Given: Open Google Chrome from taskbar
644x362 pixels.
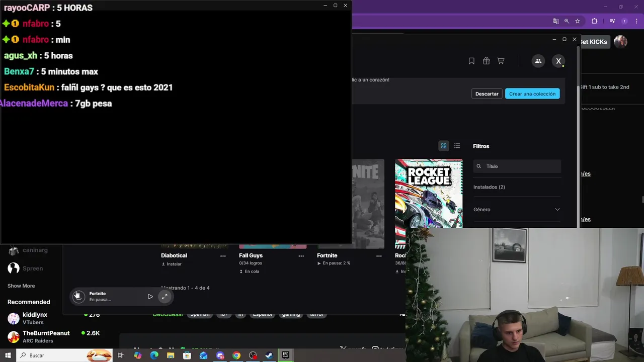Looking at the screenshot, I should point(236,355).
